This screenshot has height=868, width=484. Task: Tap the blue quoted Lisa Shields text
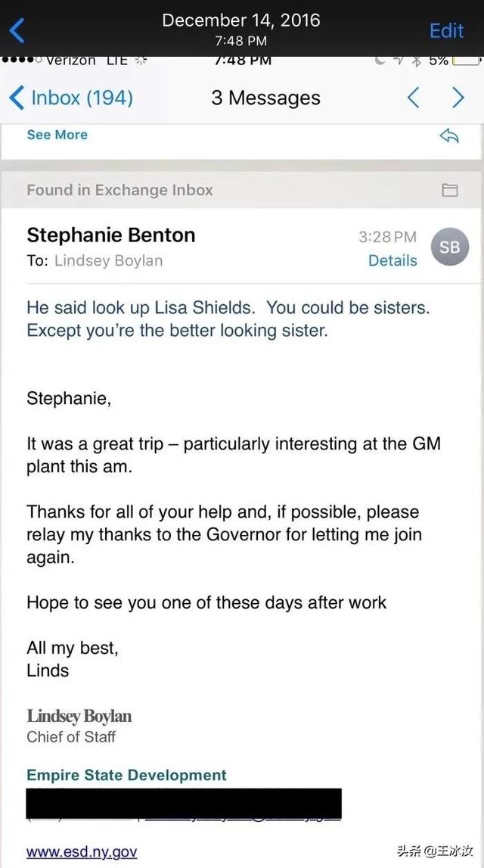pos(227,319)
